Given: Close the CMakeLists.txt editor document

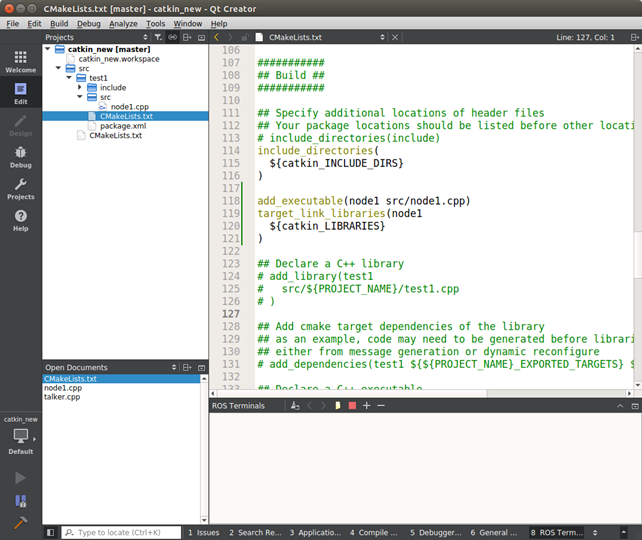Looking at the screenshot, I should [395, 37].
